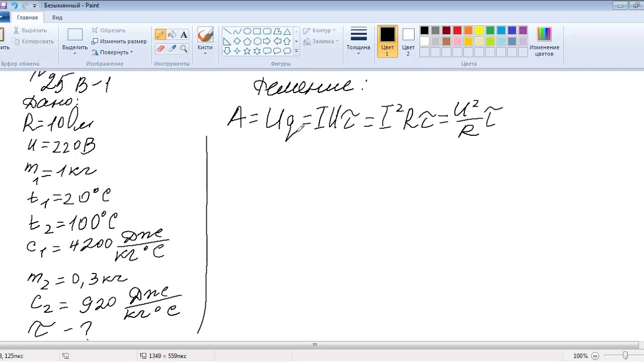The image size is (644, 362).
Task: Pick the red color swatch
Action: [x=457, y=31]
